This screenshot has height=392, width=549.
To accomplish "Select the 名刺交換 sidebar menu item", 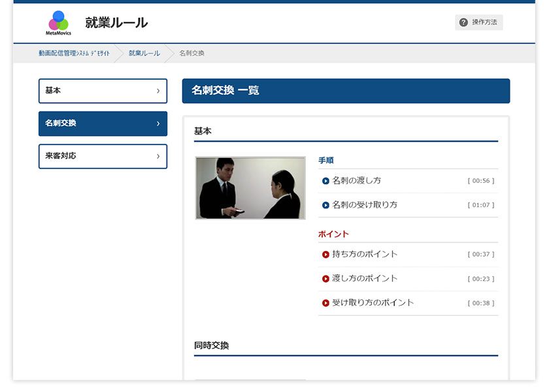I will pos(103,123).
